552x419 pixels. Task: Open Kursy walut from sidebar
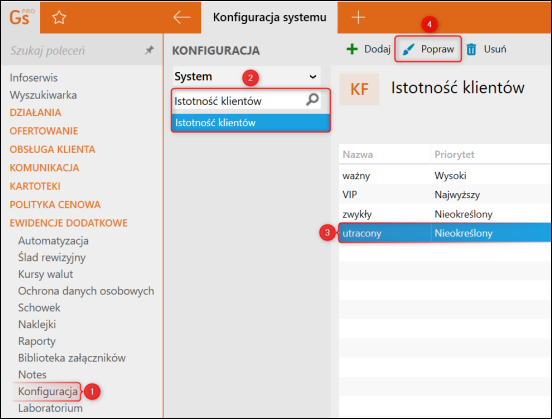tap(45, 274)
